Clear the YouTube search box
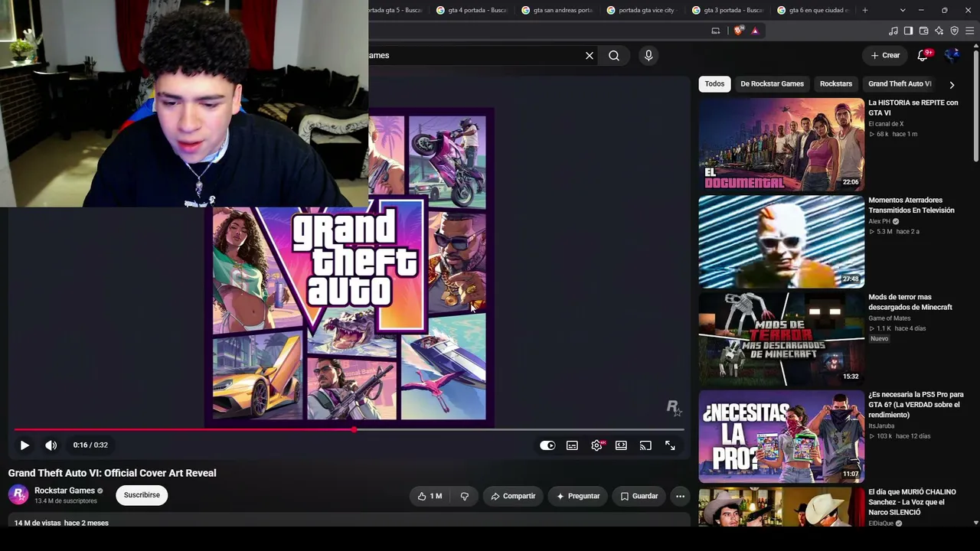 point(590,55)
